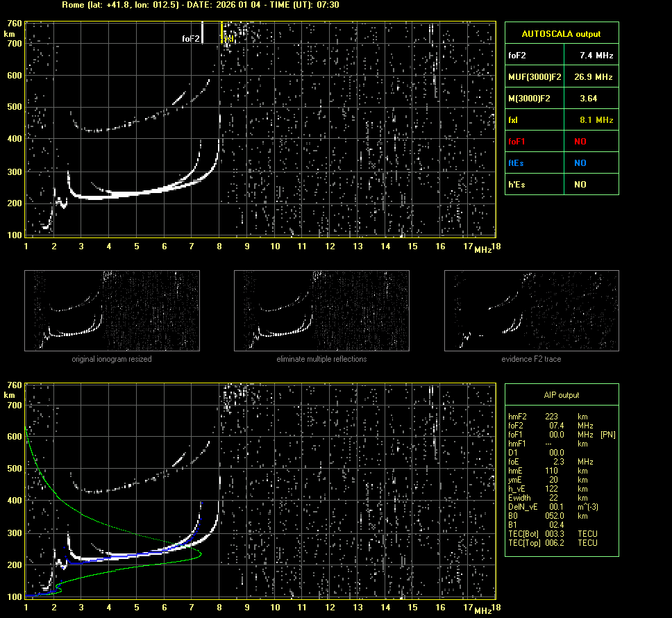Select the blue ftEs NO value
This screenshot has width=672, height=618.
580,162
